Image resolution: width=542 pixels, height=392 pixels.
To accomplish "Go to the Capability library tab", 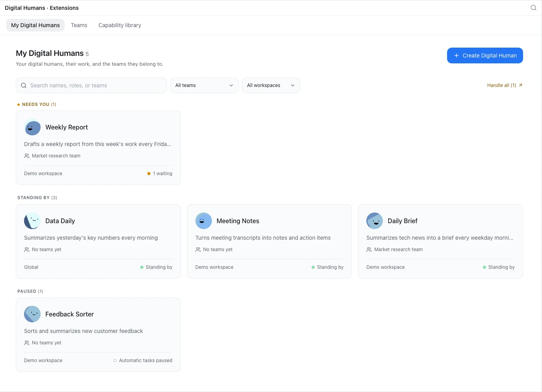I will point(120,25).
